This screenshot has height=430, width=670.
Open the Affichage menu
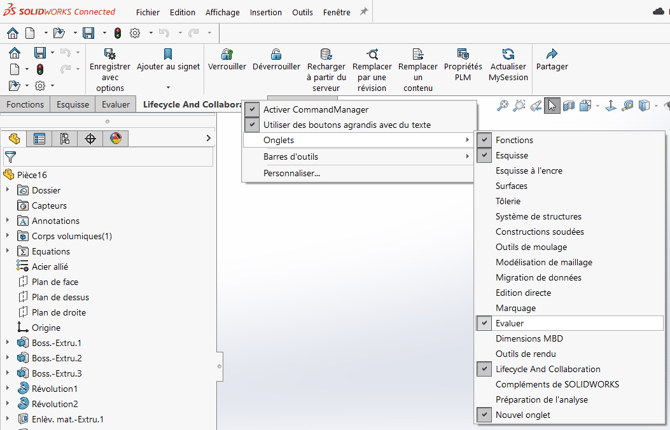coord(222,12)
